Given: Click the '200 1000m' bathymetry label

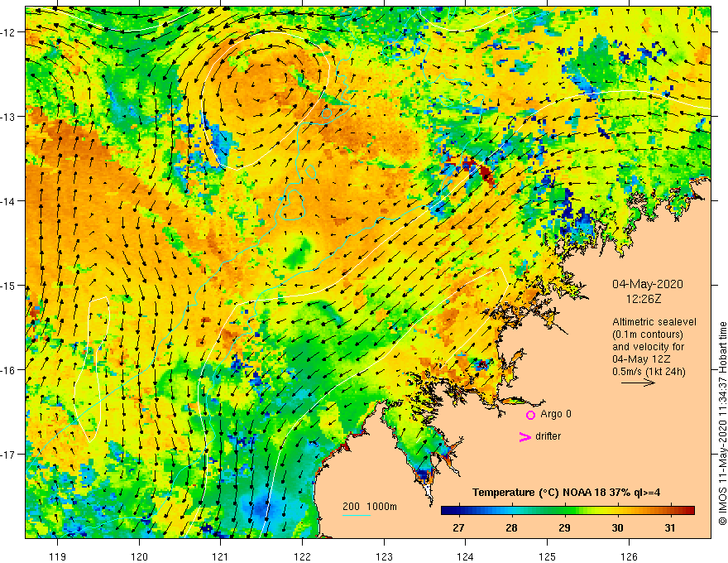Looking at the screenshot, I should 370,507.
